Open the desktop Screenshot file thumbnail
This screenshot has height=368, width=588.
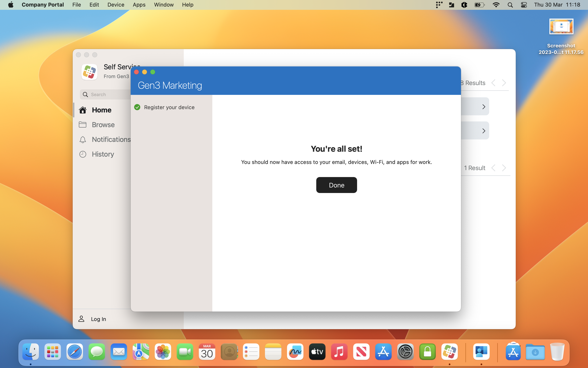pos(561,27)
